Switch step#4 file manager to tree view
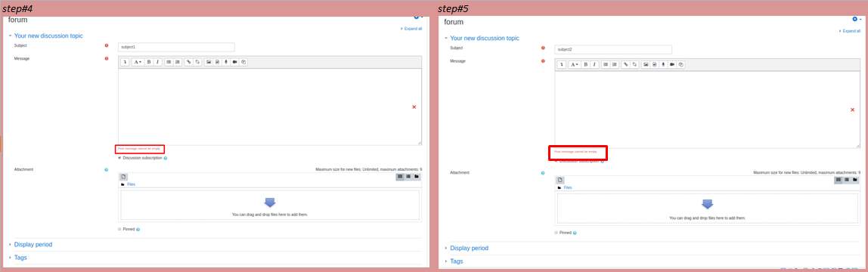868x272 pixels. [417, 177]
